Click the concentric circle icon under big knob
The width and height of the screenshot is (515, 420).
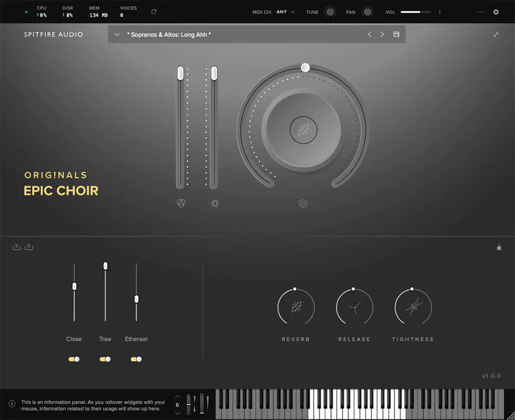tap(303, 204)
